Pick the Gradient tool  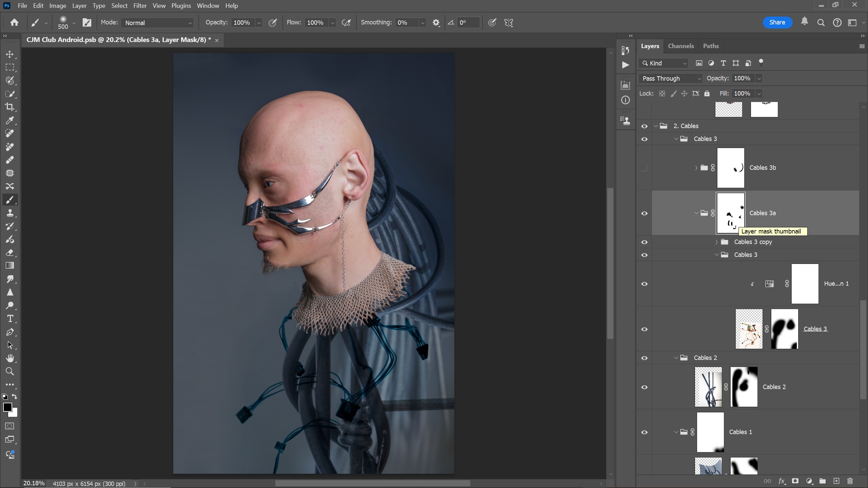point(10,266)
